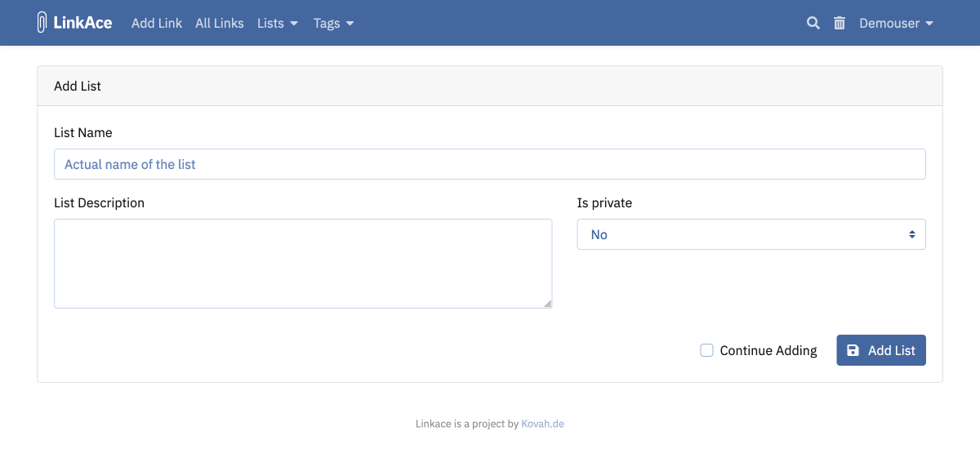The image size is (980, 471).
Task: Open the trash using the bin icon
Action: click(x=839, y=23)
